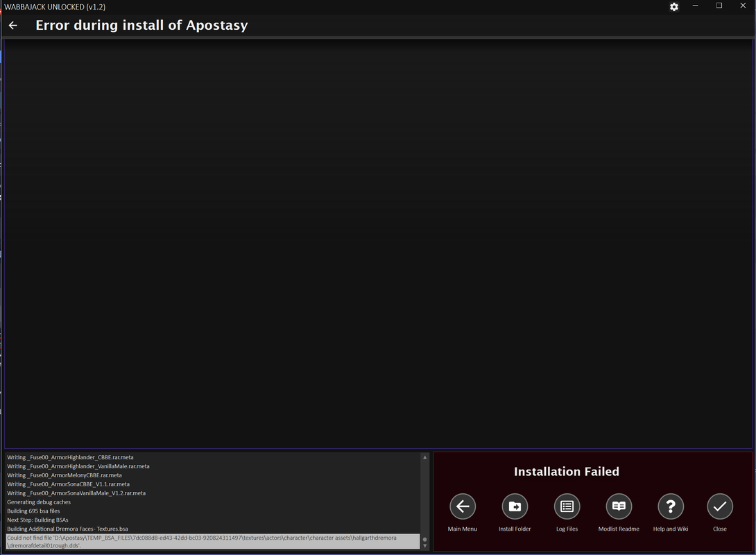Open the Modlist Readme
The width and height of the screenshot is (756, 555).
tap(619, 506)
